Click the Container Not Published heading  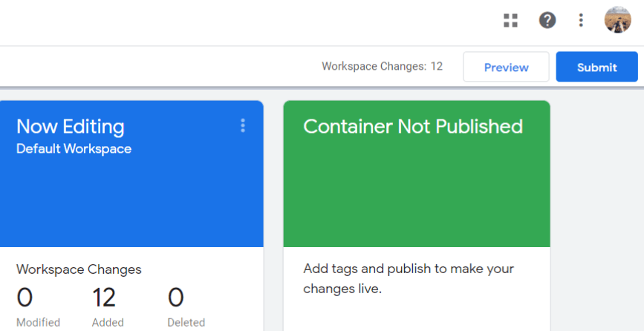coord(413,126)
